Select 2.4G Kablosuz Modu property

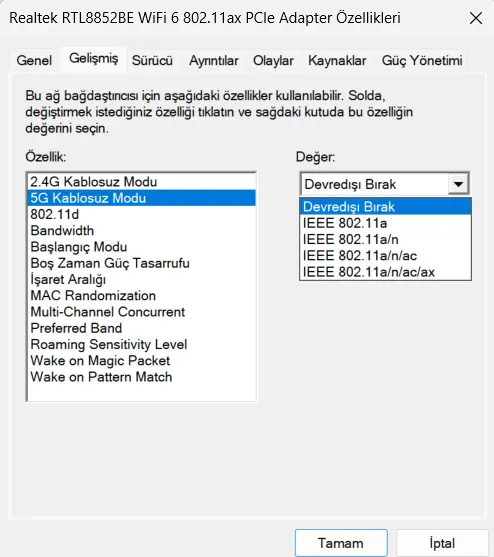pos(142,182)
